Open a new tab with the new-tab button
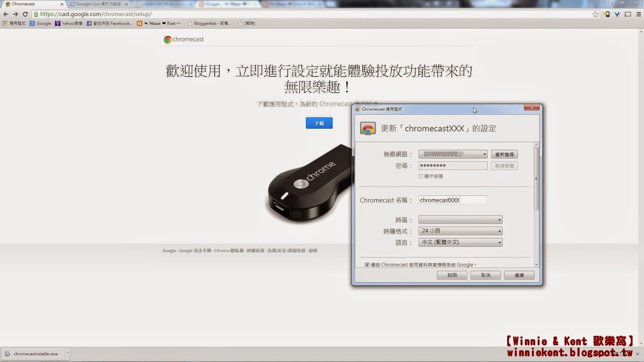 pyautogui.click(x=138, y=4)
